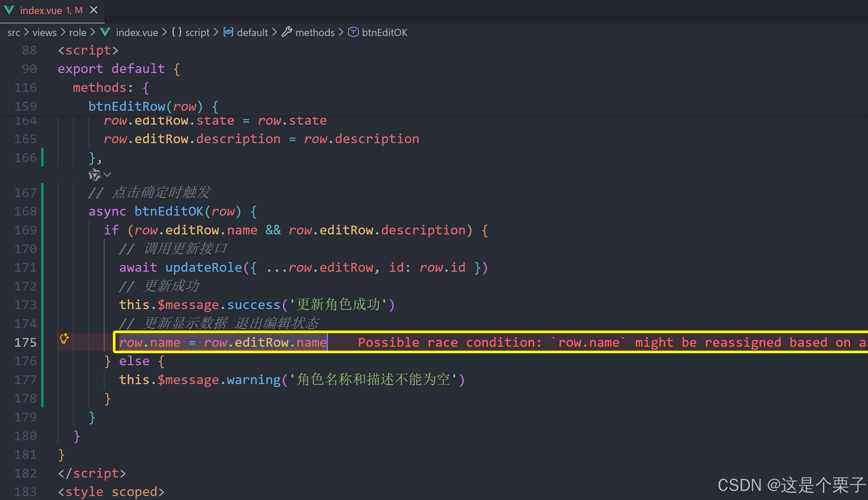
Task: Click the cube btnEditOK icon in breadcrumbs
Action: click(x=353, y=32)
